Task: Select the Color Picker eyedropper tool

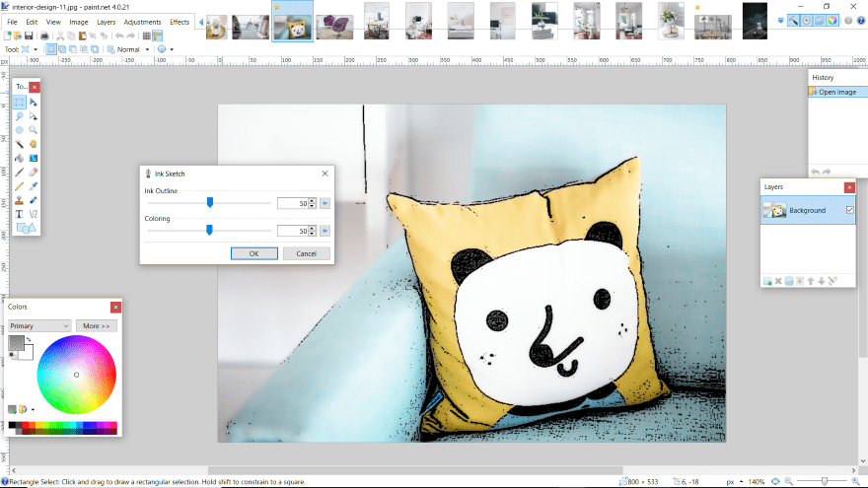Action: pos(34,185)
